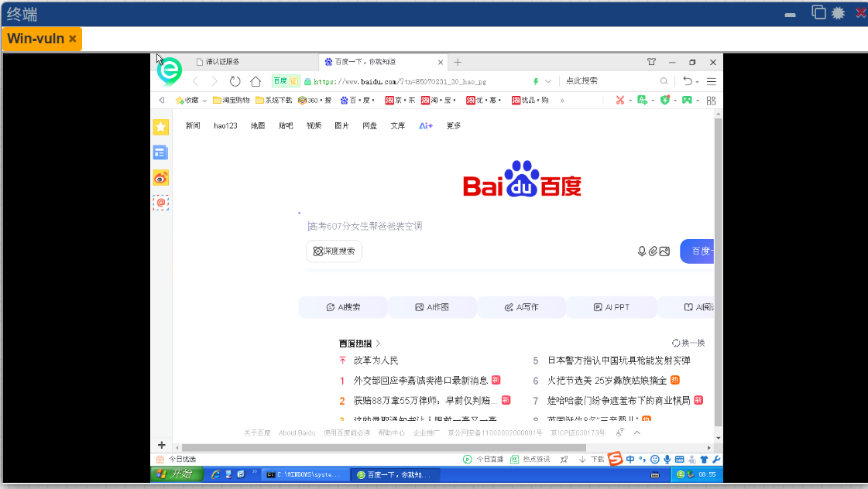This screenshot has height=489, width=868.
Task: Open dropdown arrow next to undo button
Action: pos(697,82)
